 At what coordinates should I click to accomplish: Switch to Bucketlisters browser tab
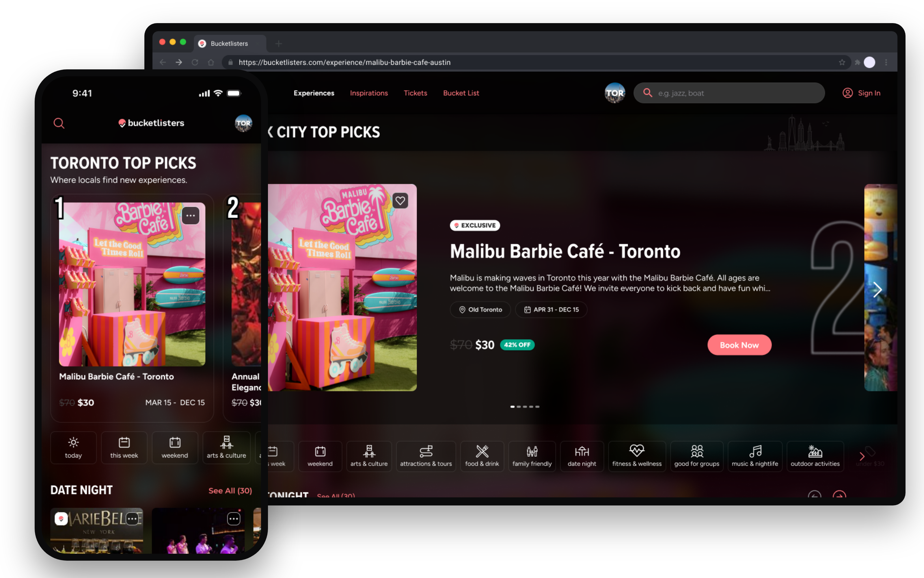click(x=230, y=44)
